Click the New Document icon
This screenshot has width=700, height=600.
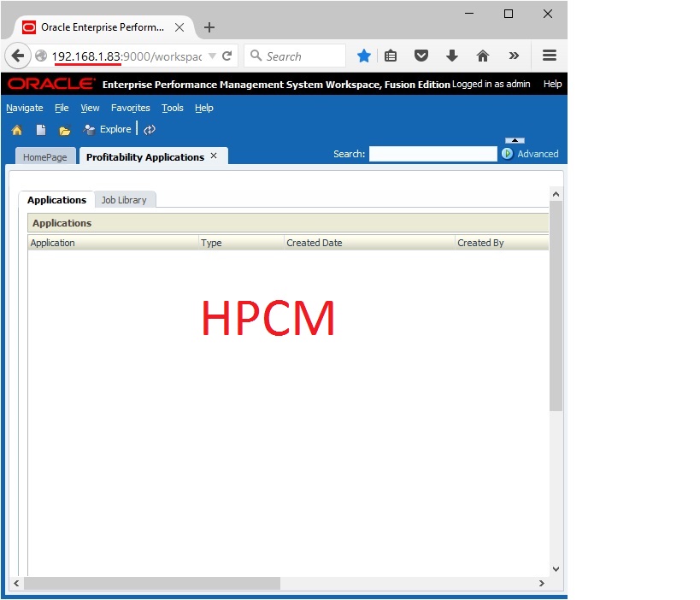coord(40,130)
